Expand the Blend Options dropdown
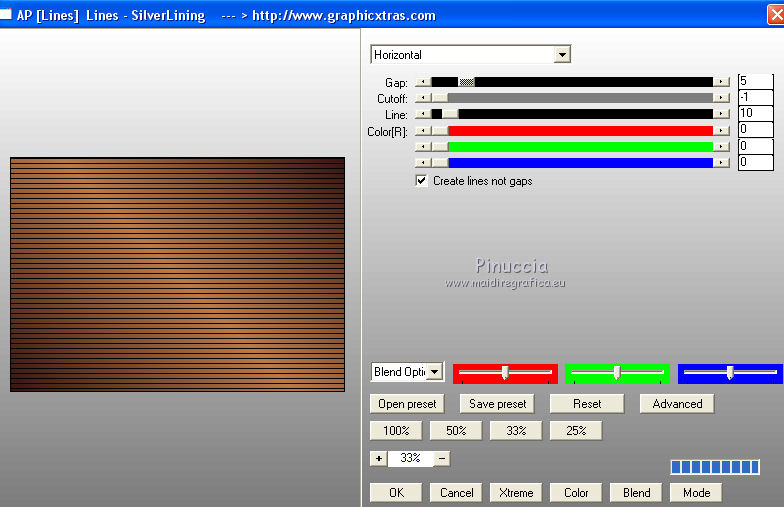This screenshot has width=784, height=507. pos(434,372)
